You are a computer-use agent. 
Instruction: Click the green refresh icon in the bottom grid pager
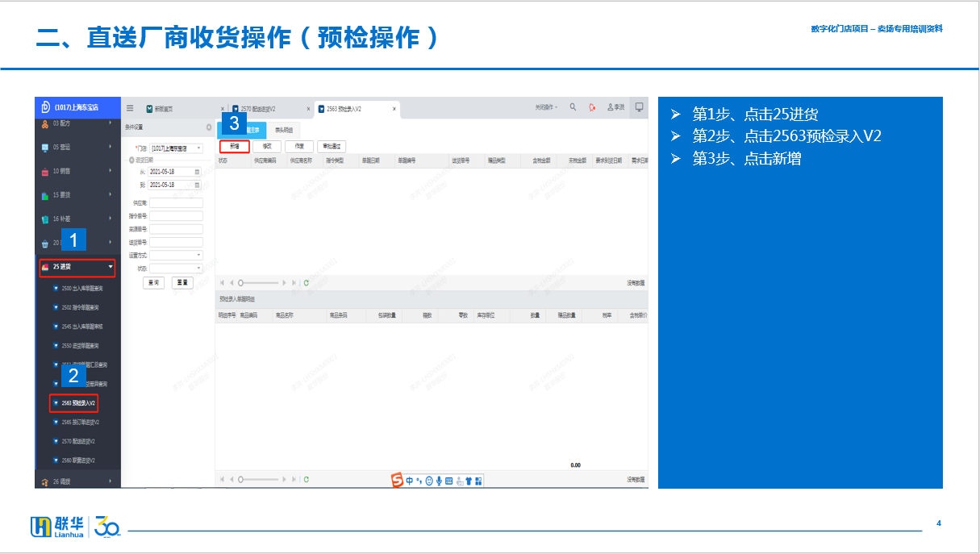307,480
